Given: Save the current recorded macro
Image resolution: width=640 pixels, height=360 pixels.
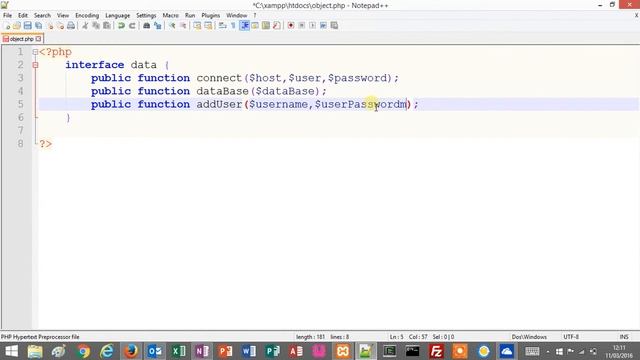Looking at the screenshot, I should click(x=334, y=26).
